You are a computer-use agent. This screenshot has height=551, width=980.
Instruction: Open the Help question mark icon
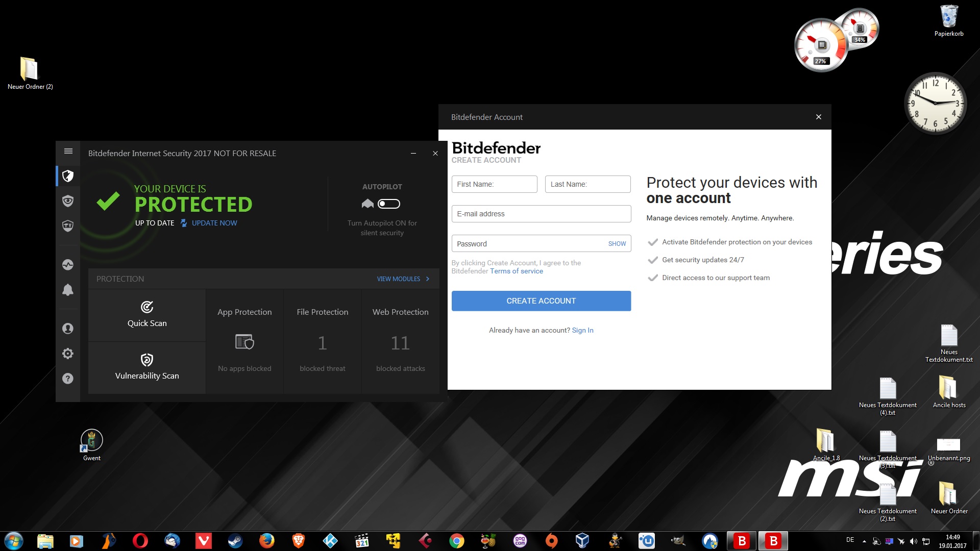[68, 379]
